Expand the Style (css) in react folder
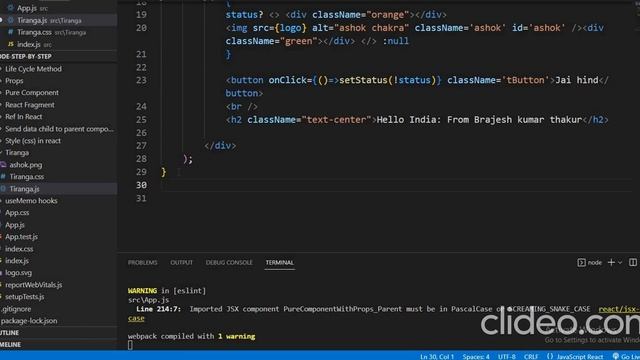This screenshot has width=640, height=360. click(x=33, y=140)
